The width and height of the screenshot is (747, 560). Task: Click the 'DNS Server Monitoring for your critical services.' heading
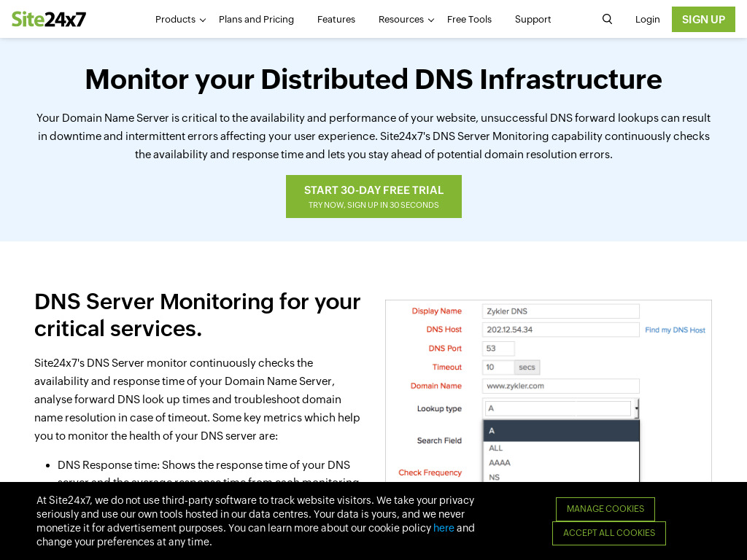pyautogui.click(x=197, y=315)
